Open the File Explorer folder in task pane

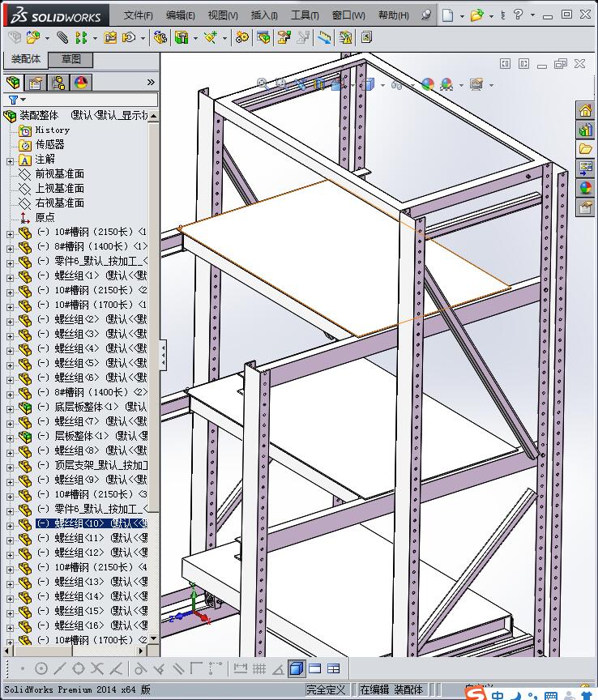[585, 148]
